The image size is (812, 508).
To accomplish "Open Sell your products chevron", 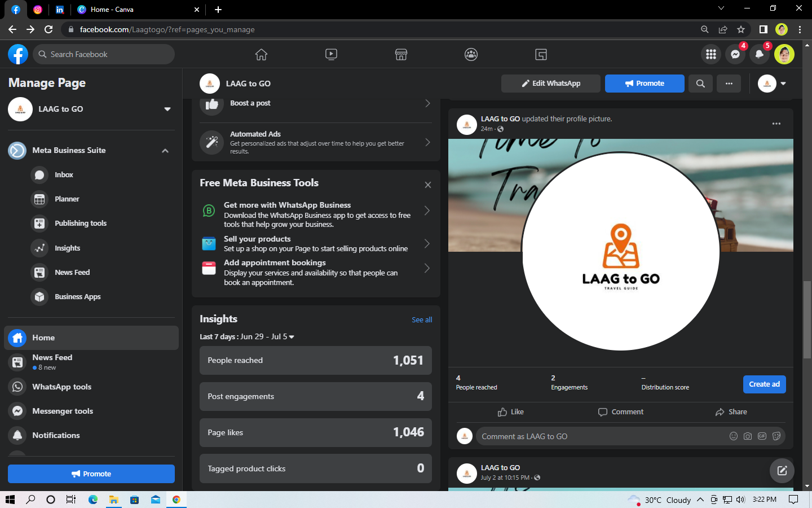I will coord(427,244).
